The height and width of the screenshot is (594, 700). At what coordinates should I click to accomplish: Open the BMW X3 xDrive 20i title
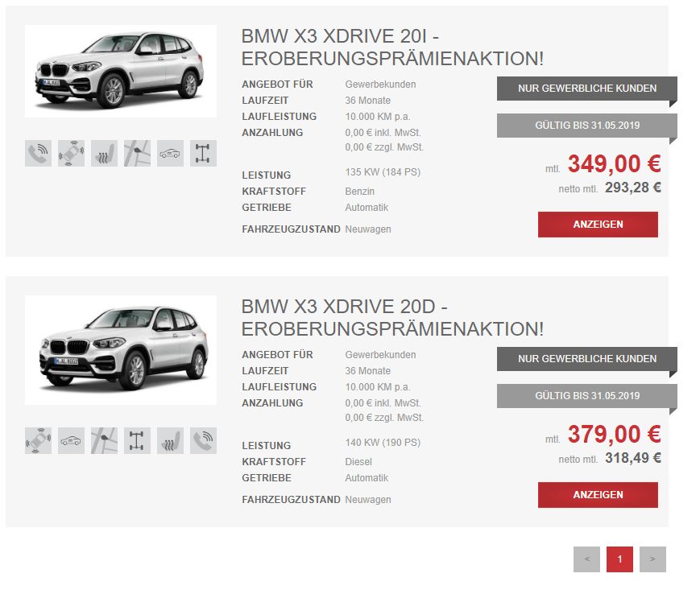pyautogui.click(x=392, y=47)
